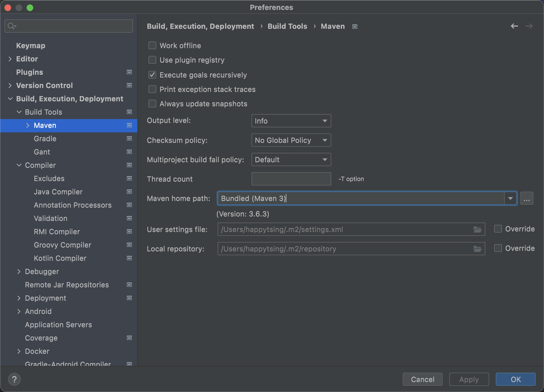Open Maven home path dropdown arrow

(510, 198)
